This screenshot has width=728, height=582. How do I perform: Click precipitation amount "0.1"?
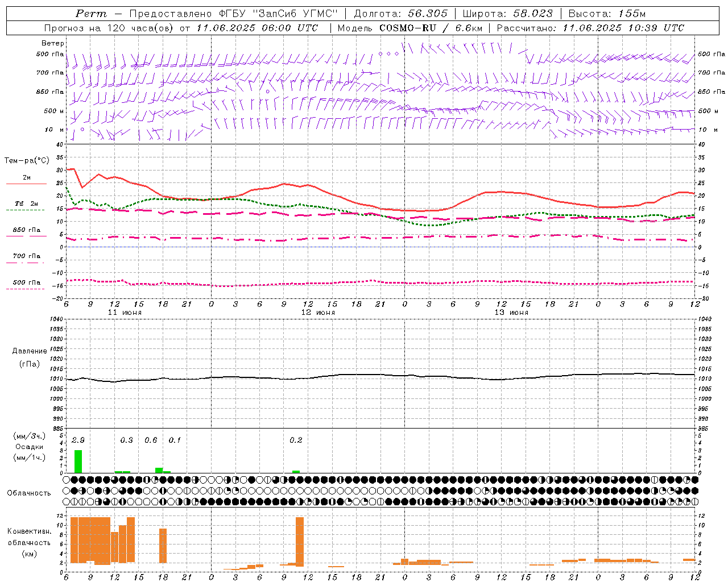[x=175, y=440]
